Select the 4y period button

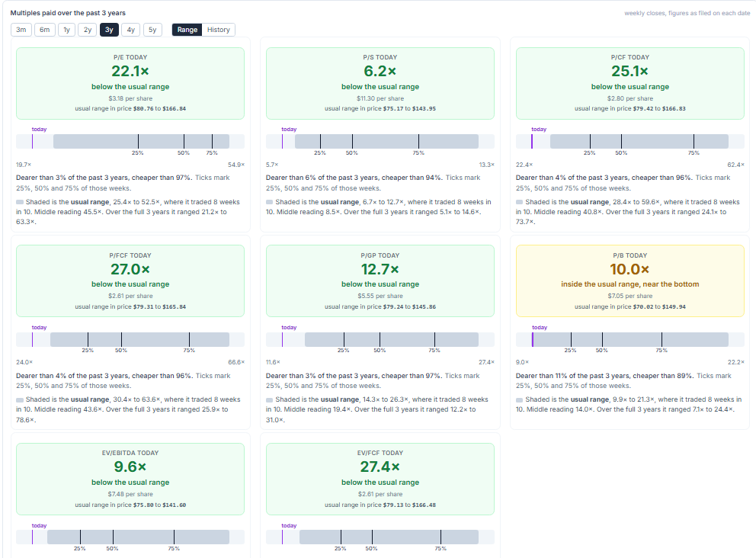(130, 30)
